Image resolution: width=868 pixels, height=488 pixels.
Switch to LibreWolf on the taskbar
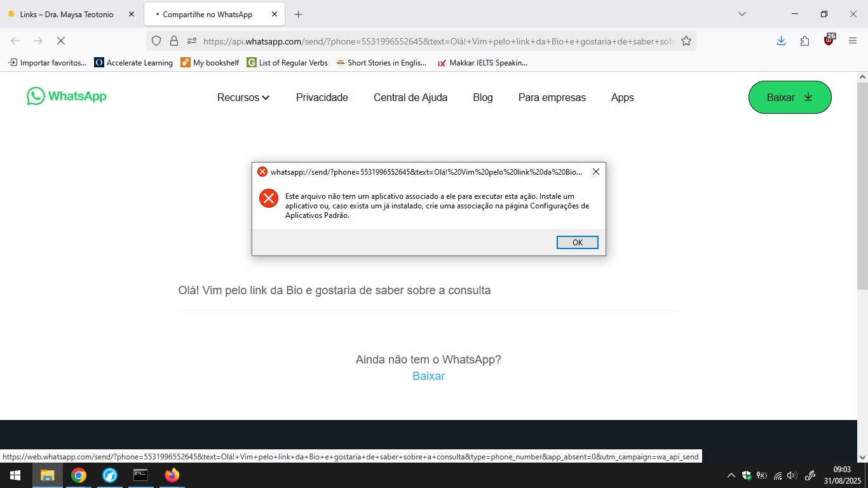tap(110, 475)
